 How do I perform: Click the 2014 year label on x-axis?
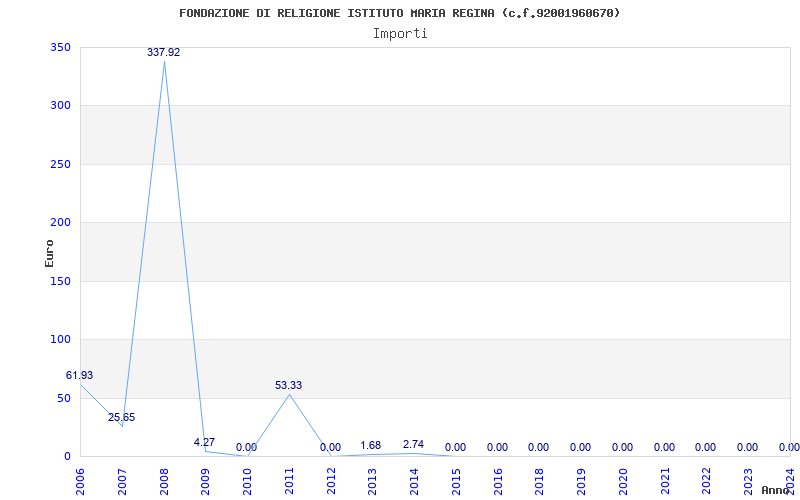[414, 482]
